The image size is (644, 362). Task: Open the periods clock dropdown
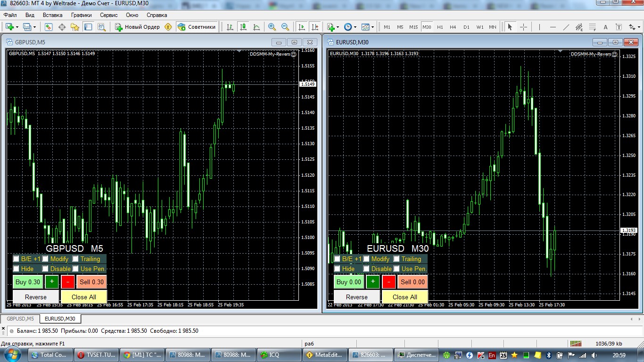pyautogui.click(x=355, y=27)
